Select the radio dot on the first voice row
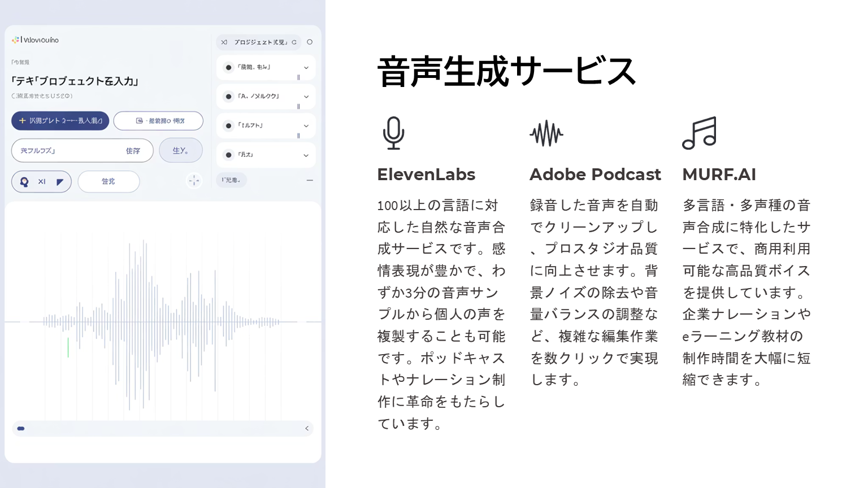 [228, 68]
